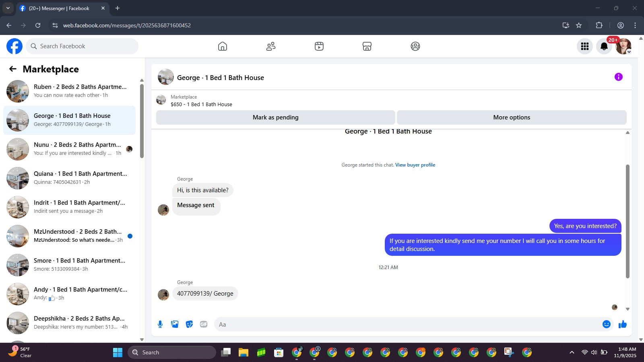This screenshot has width=644, height=362.
Task: Click the address bar URL
Action: [127, 25]
